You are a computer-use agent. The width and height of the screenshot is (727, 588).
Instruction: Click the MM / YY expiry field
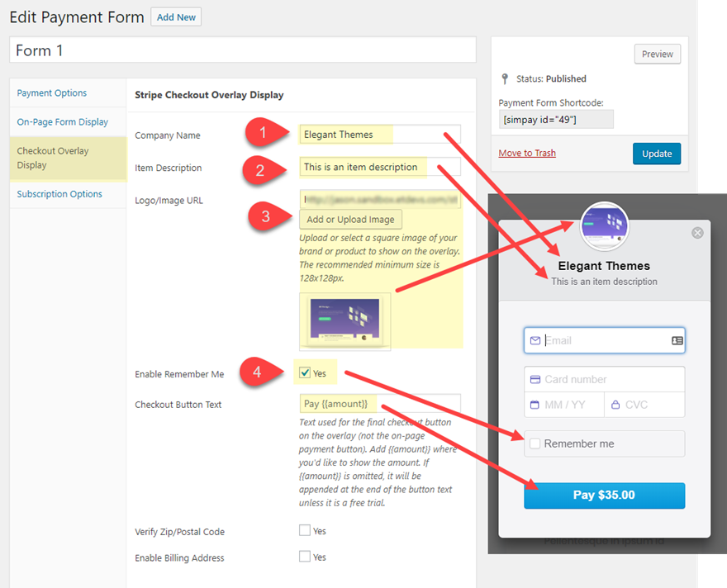pos(564,405)
